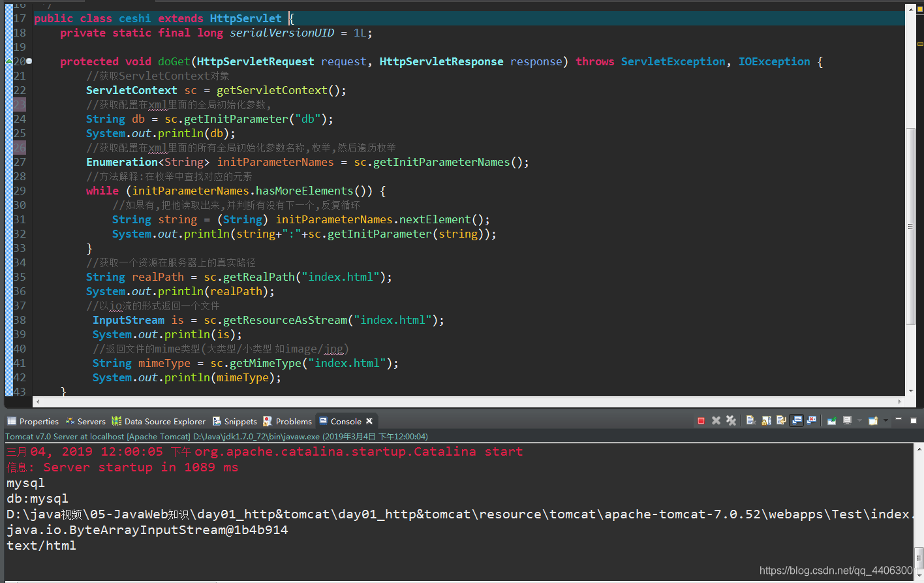Open the Data Source Explorer tab

coord(159,421)
